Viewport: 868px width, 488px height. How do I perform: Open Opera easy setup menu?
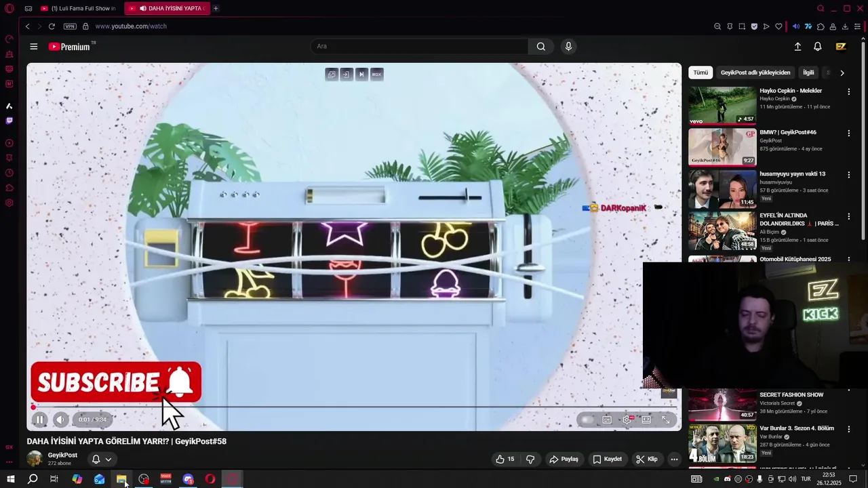[857, 26]
